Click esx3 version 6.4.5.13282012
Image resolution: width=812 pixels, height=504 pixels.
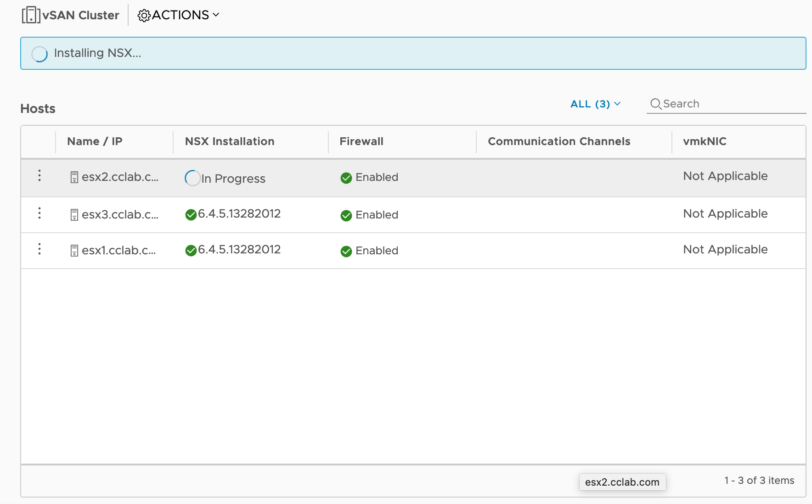239,213
